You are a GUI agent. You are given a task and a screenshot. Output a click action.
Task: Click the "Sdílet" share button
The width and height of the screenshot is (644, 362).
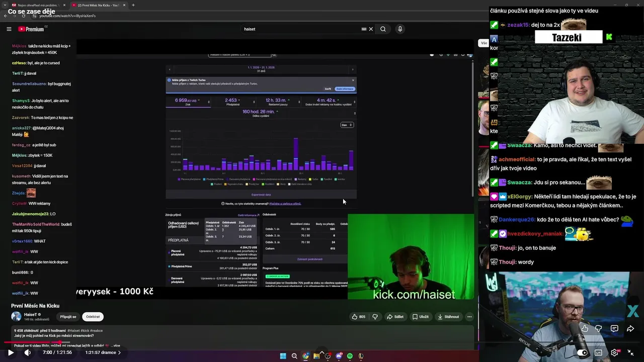pos(395,317)
